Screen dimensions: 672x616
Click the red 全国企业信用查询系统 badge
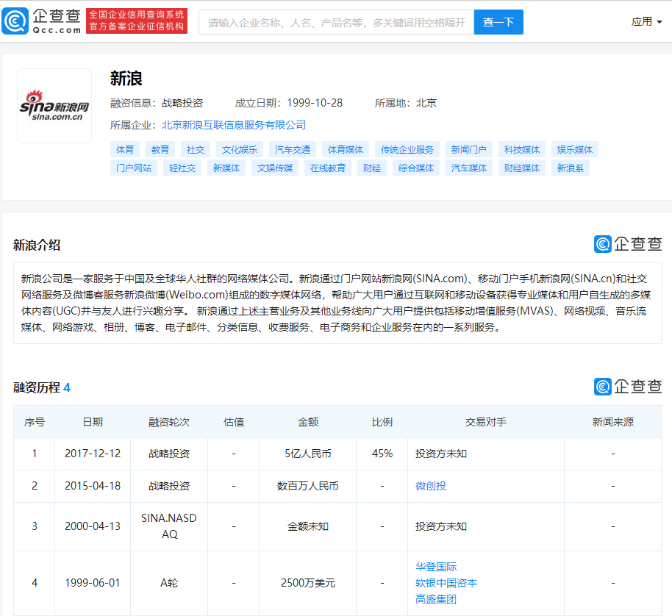tap(137, 21)
